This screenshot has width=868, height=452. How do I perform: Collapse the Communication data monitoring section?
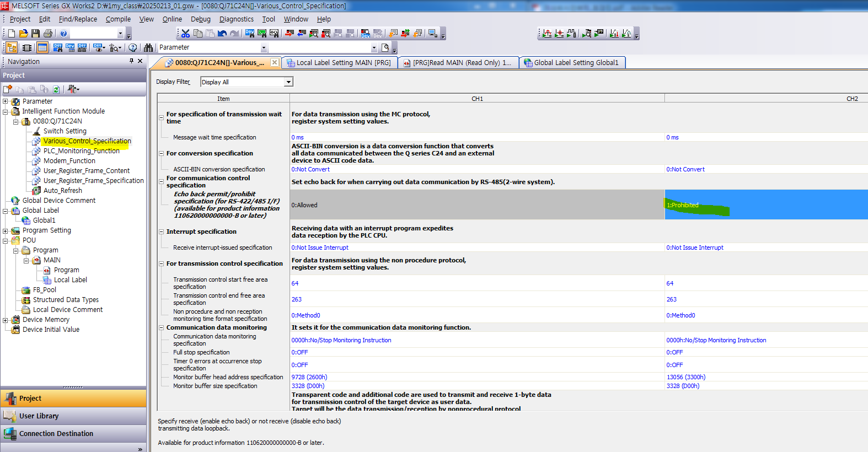coord(162,328)
